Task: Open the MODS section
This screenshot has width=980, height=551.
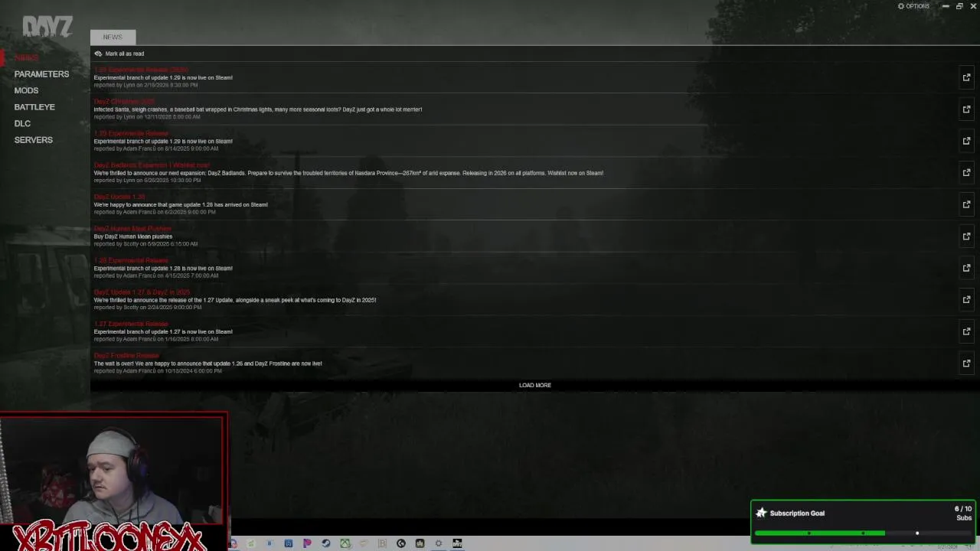Action: coord(26,90)
